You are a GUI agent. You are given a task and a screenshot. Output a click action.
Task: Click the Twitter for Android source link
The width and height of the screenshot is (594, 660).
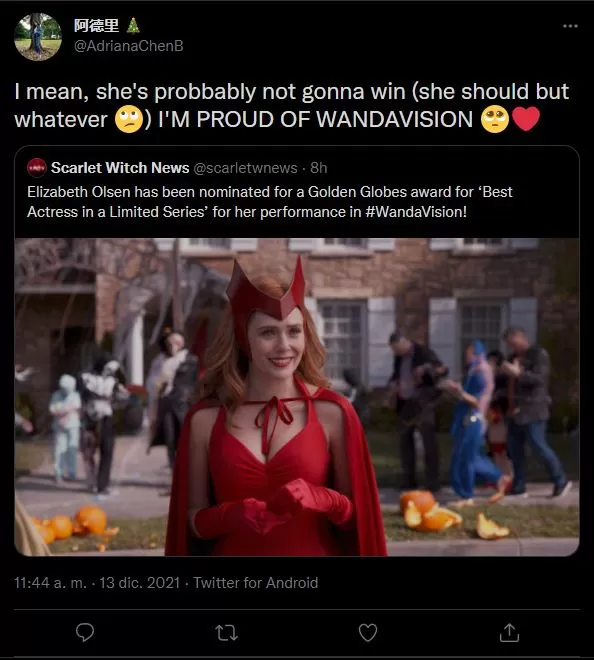tap(256, 583)
